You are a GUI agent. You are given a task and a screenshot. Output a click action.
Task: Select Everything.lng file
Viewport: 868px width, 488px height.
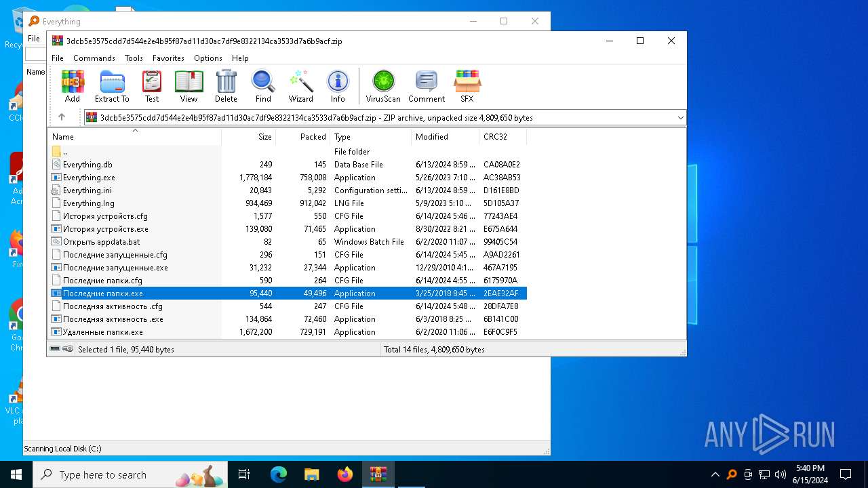(288, 203)
